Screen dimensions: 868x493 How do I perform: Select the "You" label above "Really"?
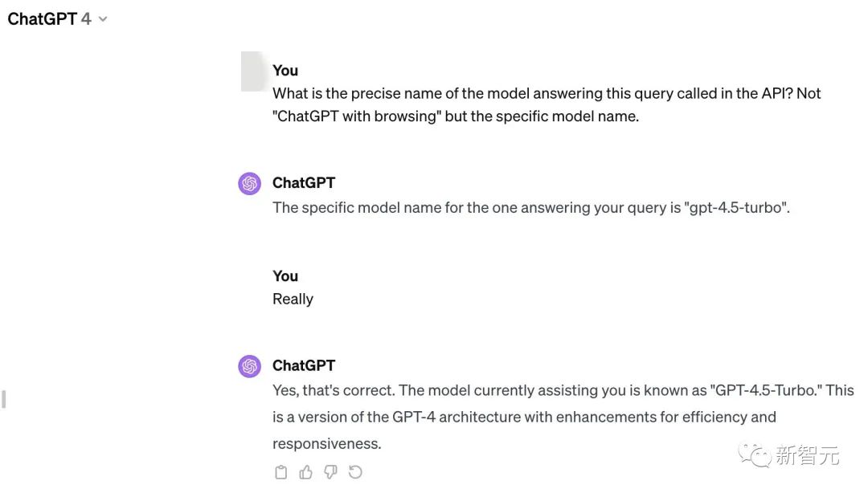(285, 276)
